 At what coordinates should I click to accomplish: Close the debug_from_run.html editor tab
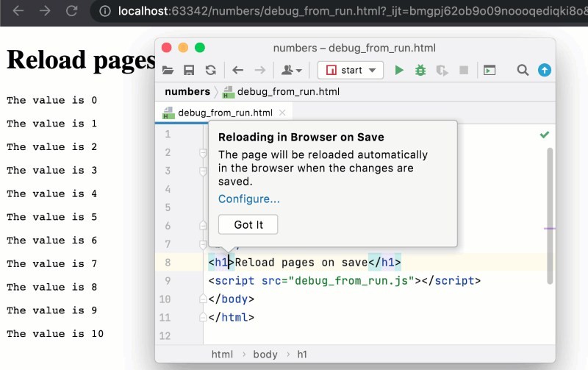[282, 113]
